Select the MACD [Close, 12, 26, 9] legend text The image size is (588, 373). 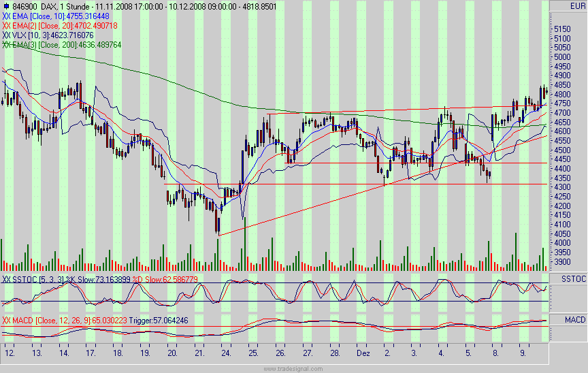[x=65, y=321]
